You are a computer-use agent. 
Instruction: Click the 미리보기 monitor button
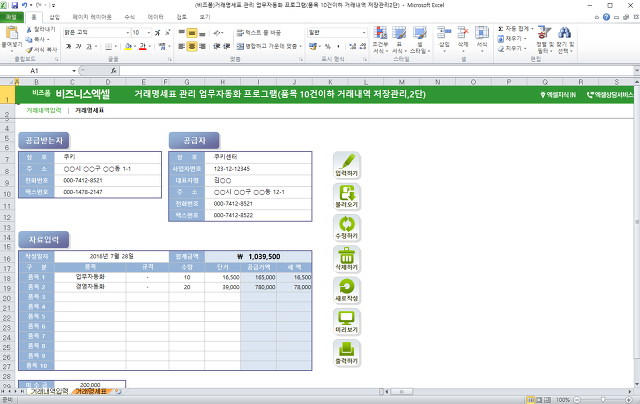[x=347, y=322]
